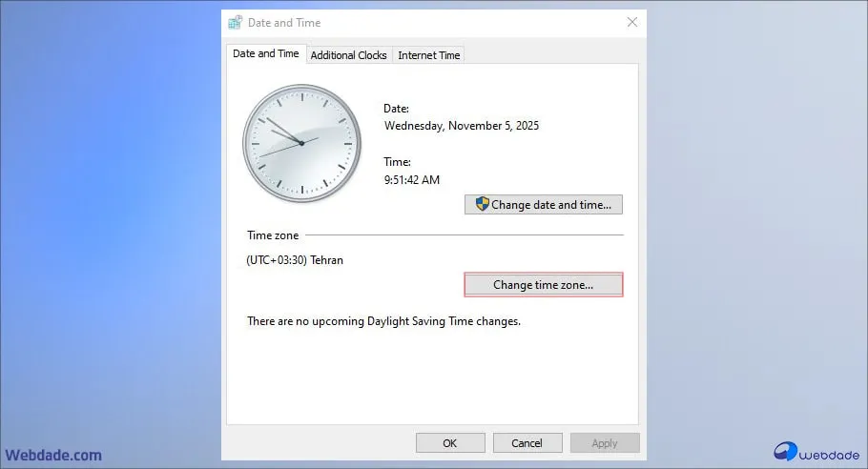This screenshot has width=868, height=469.
Task: Click the Date and Time title bar icon
Action: tap(236, 23)
